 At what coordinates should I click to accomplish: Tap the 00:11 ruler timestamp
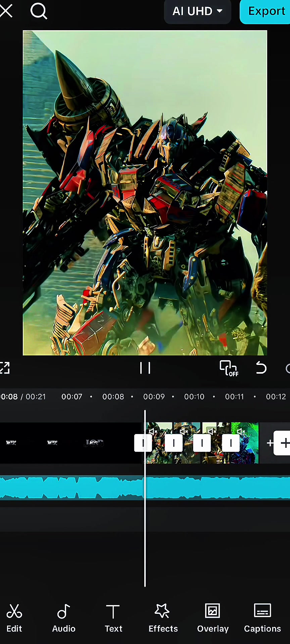(235, 396)
